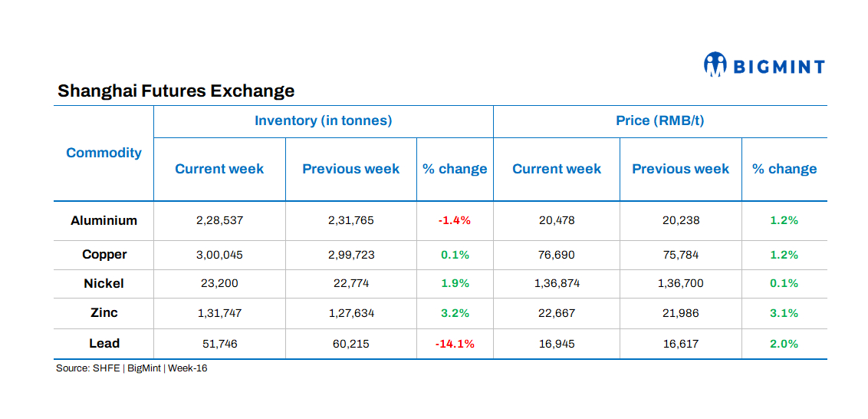
Task: Click Aluminium's red -1.4% inventory change
Action: [x=455, y=220]
